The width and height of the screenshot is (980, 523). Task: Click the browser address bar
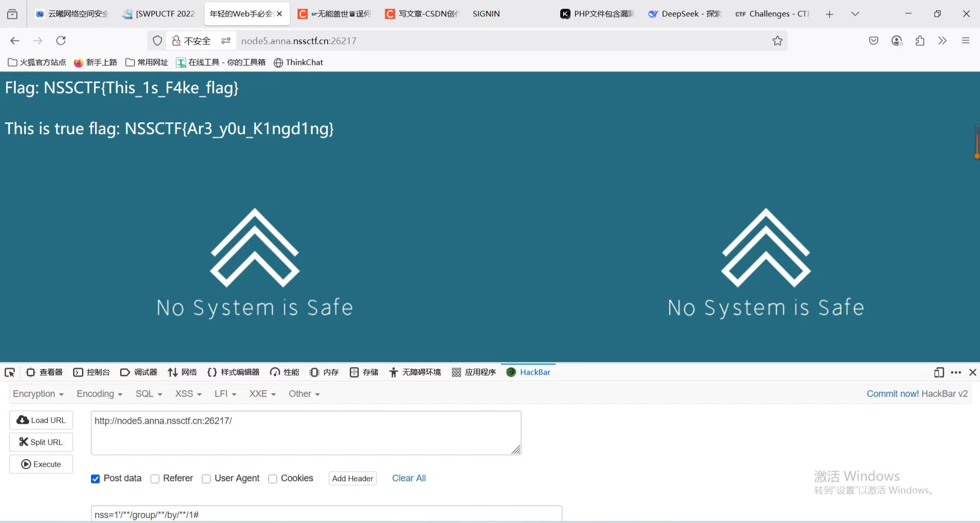[x=501, y=40]
